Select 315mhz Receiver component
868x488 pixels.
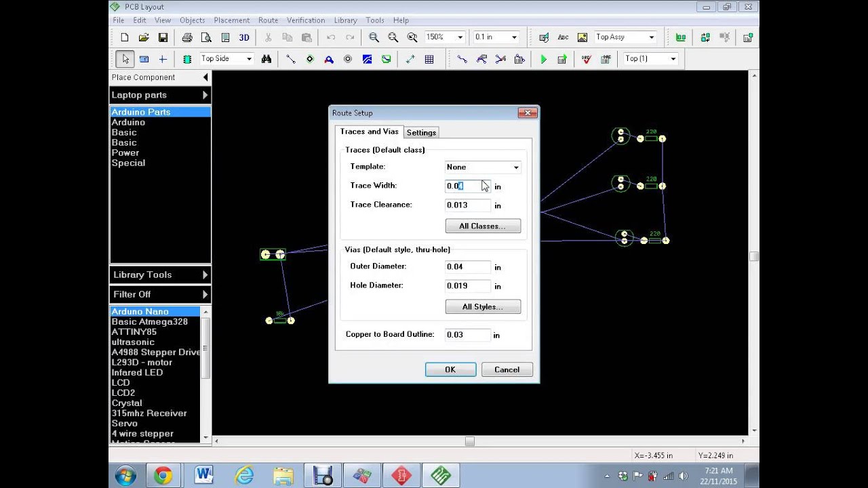coord(155,413)
